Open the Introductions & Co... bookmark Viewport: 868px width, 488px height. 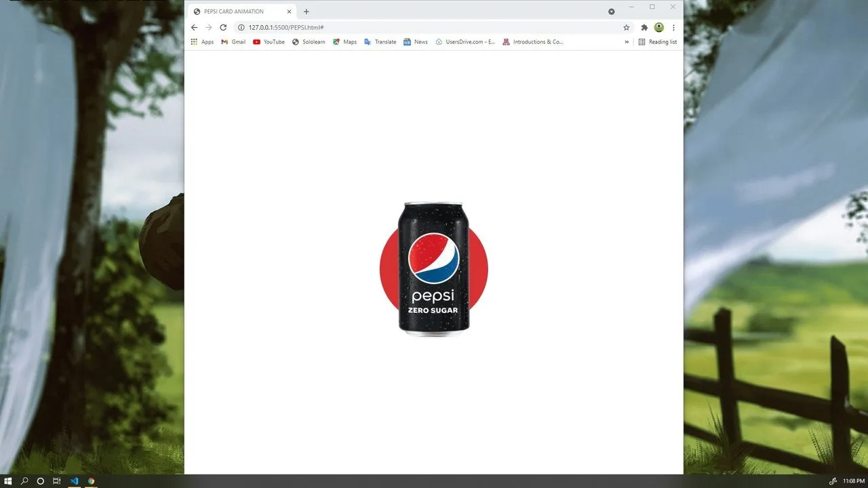(532, 42)
